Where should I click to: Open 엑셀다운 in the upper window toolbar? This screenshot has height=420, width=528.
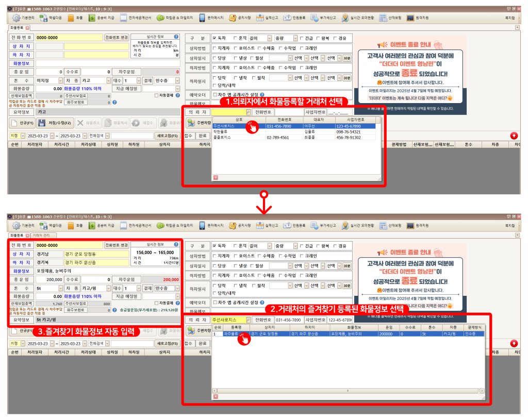click(x=44, y=18)
